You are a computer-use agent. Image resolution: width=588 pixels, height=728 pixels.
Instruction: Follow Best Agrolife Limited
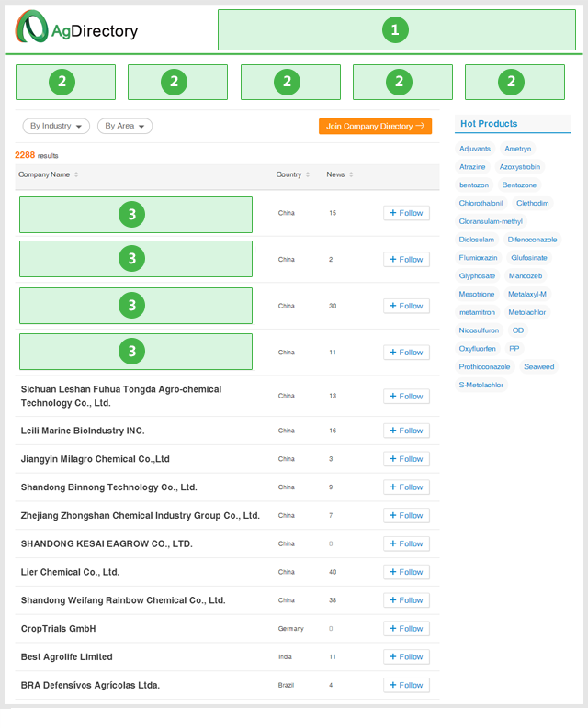click(406, 657)
